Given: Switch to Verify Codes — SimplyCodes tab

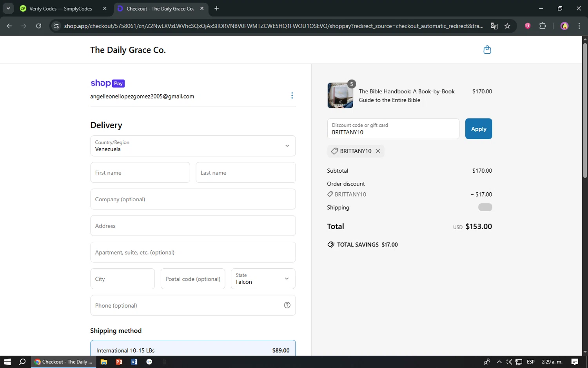Looking at the screenshot, I should 64,9.
